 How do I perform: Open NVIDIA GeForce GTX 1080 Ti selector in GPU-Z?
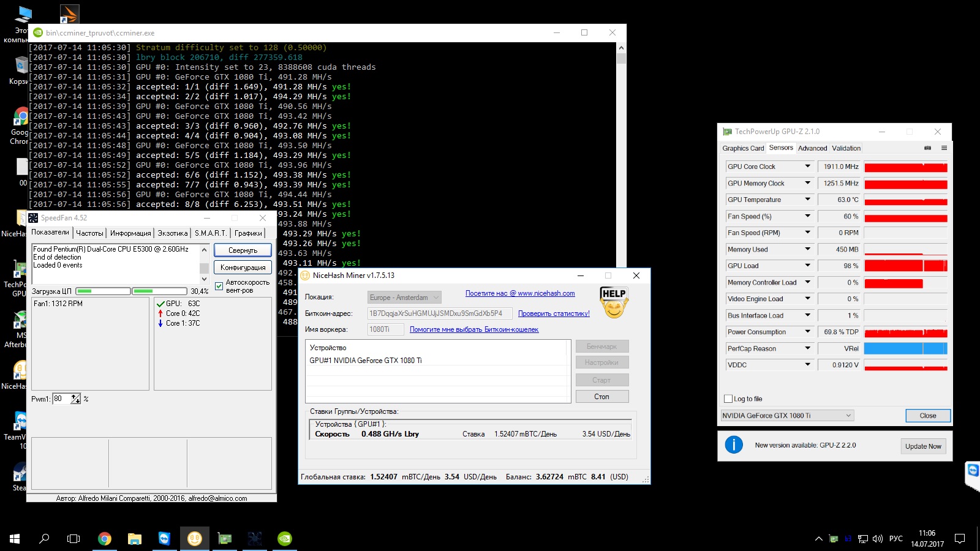click(787, 416)
